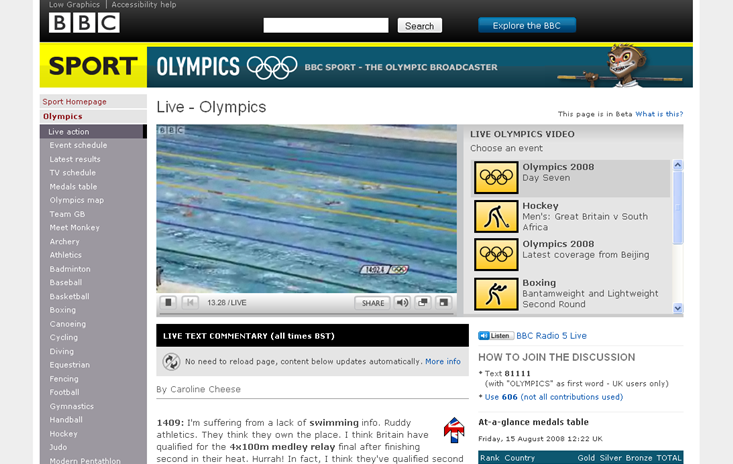733x464 pixels.
Task: Open Handball in sidebar
Action: tap(66, 420)
